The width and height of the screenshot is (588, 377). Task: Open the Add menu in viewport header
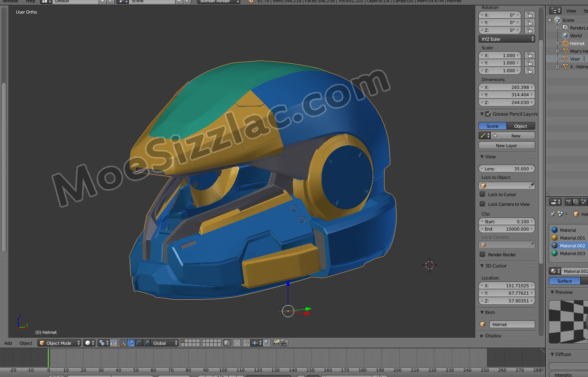8,343
